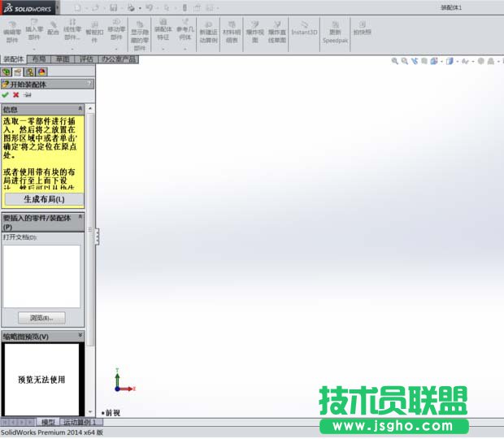This screenshot has height=439, width=504.
Task: Click the Edit Appearance sphere icon
Action: (481, 61)
